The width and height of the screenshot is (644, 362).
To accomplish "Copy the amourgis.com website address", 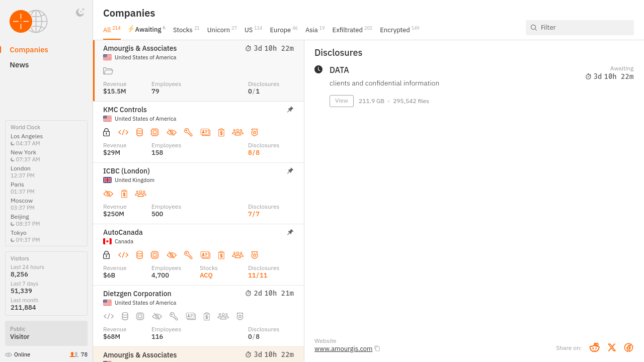I will pos(377,349).
